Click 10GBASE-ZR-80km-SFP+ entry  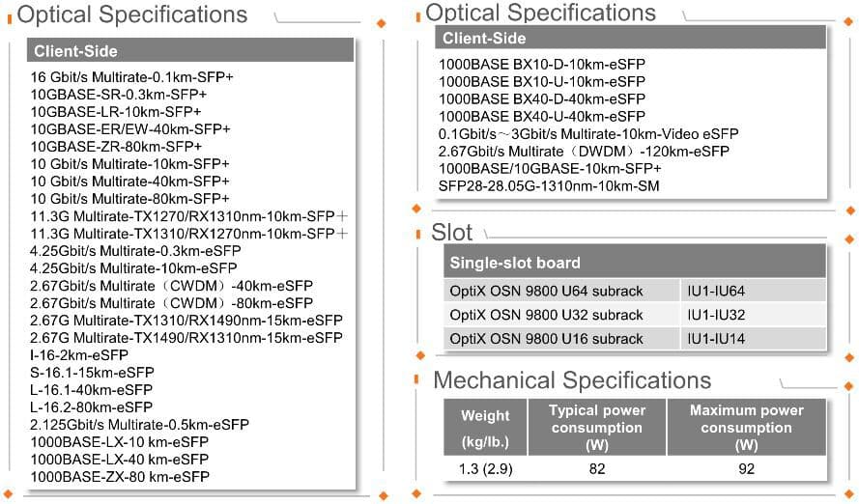pyautogui.click(x=116, y=147)
